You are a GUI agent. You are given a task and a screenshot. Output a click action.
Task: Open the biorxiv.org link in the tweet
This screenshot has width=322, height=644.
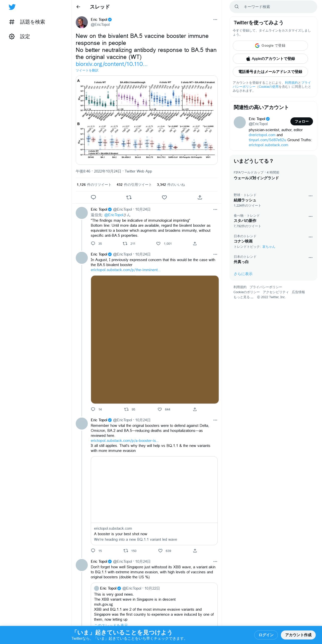pyautogui.click(x=112, y=64)
